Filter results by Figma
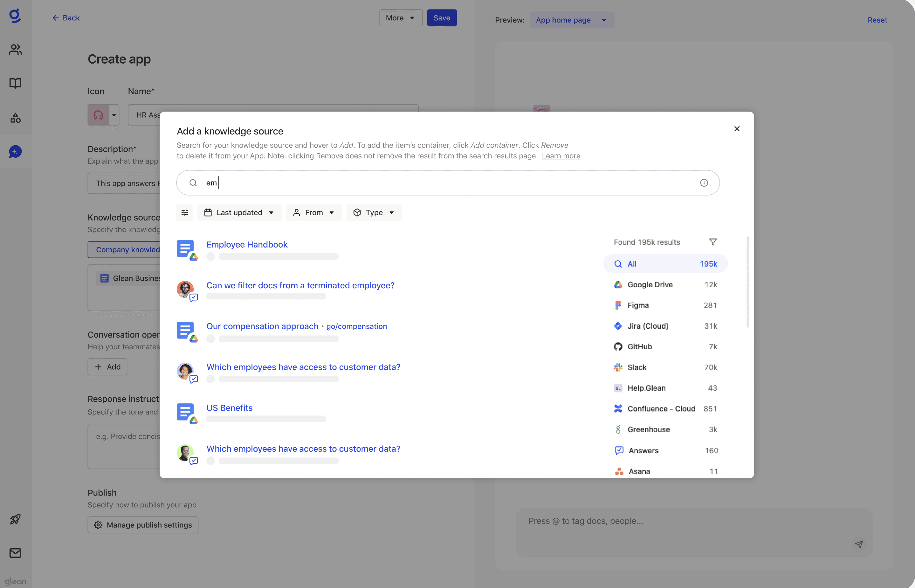 pyautogui.click(x=665, y=305)
